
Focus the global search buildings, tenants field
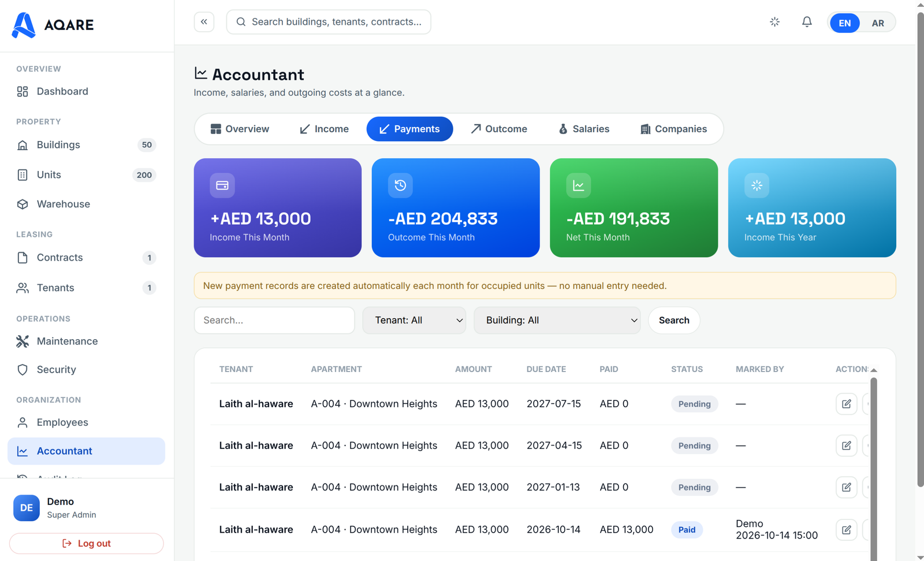(x=329, y=22)
